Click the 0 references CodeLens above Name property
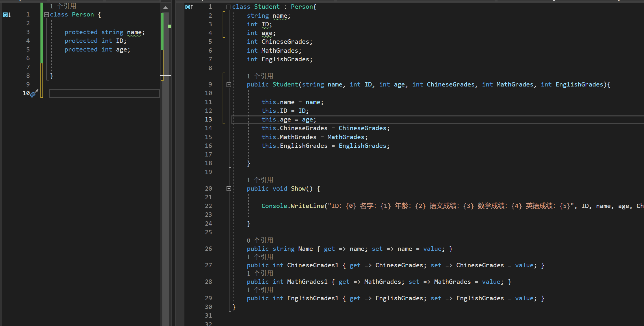Image resolution: width=644 pixels, height=326 pixels. (260, 240)
